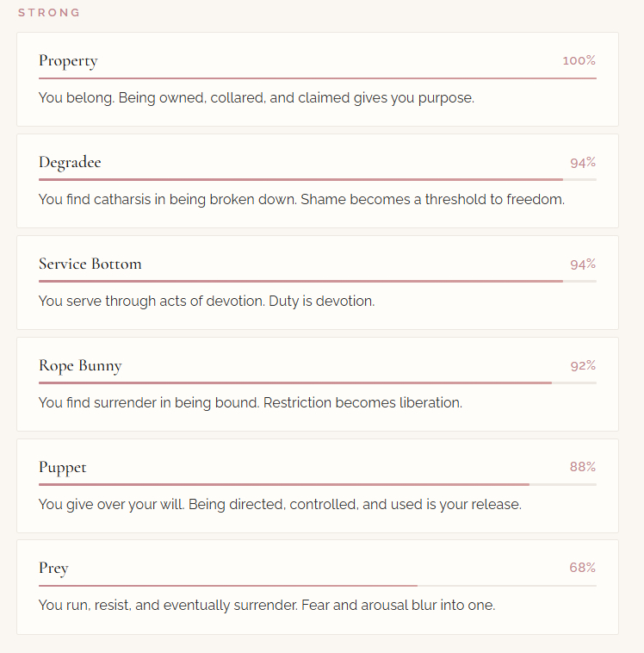Click the STRONG section heading

tap(49, 13)
